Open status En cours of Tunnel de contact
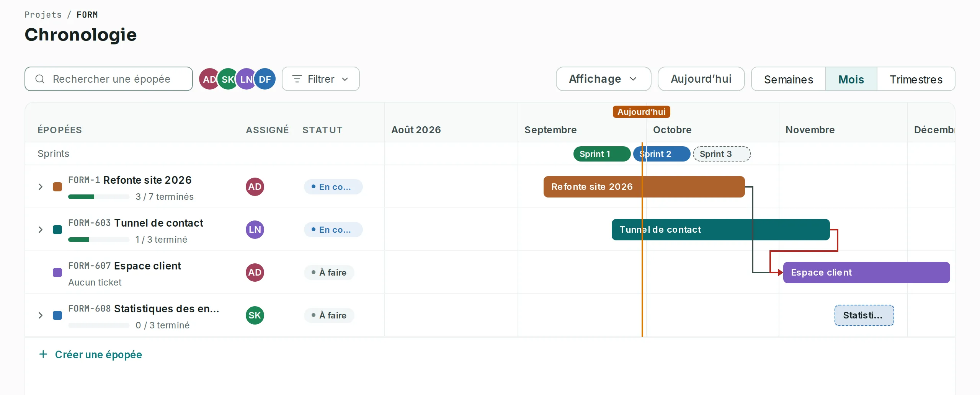The height and width of the screenshot is (395, 980). (x=333, y=230)
